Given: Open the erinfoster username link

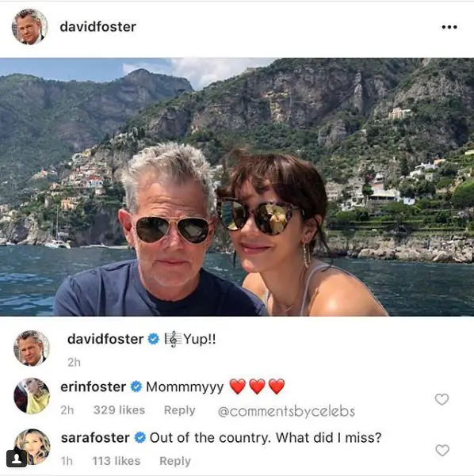Looking at the screenshot, I should pos(94,387).
